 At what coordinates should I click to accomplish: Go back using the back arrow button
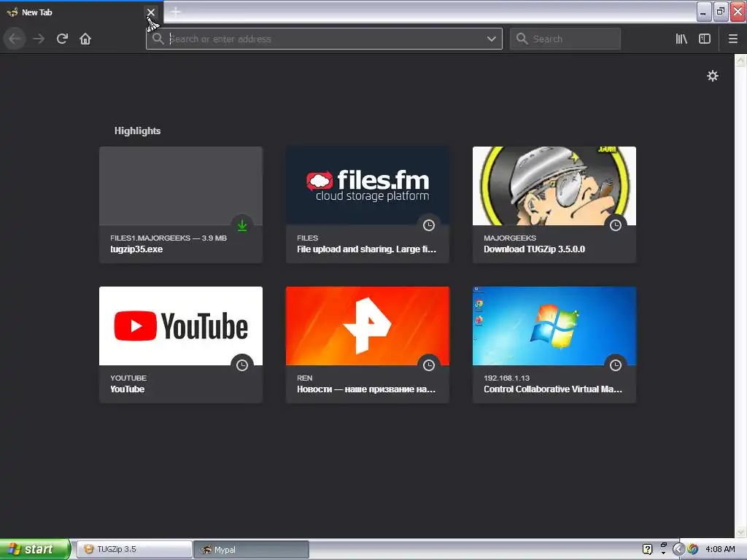15,39
